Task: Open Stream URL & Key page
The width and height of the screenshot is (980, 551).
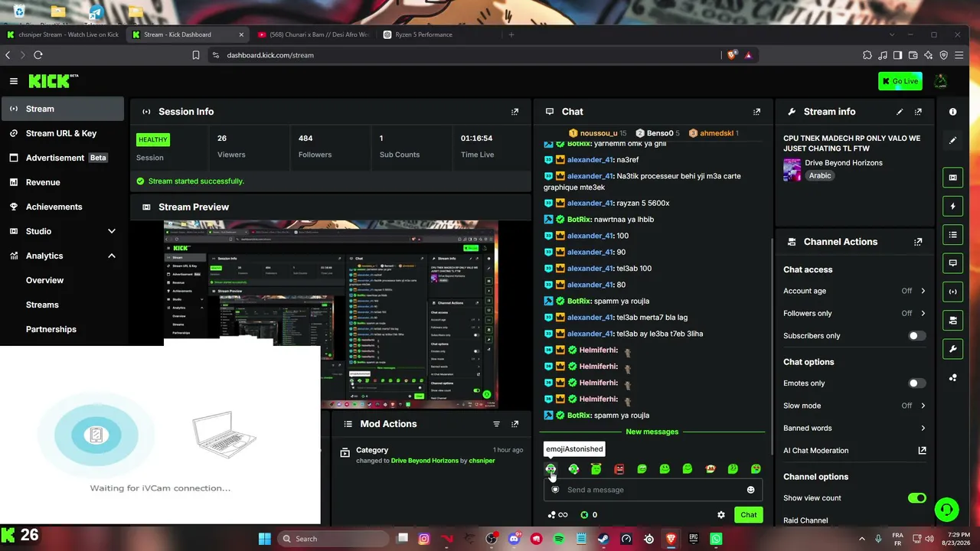Action: pyautogui.click(x=62, y=133)
